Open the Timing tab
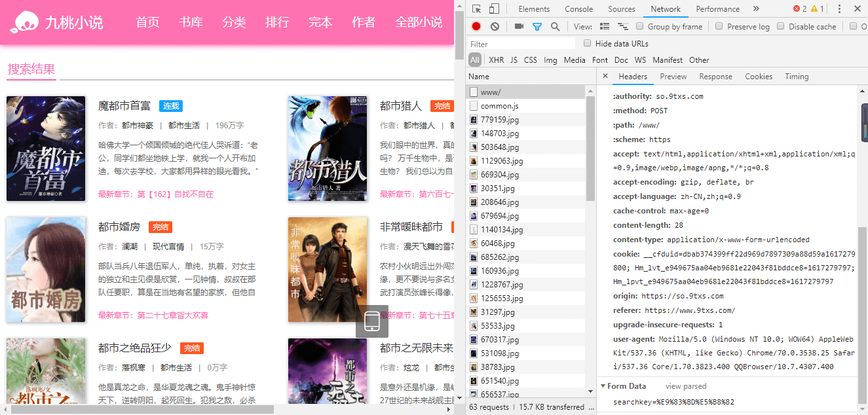The width and height of the screenshot is (868, 415). [x=797, y=77]
